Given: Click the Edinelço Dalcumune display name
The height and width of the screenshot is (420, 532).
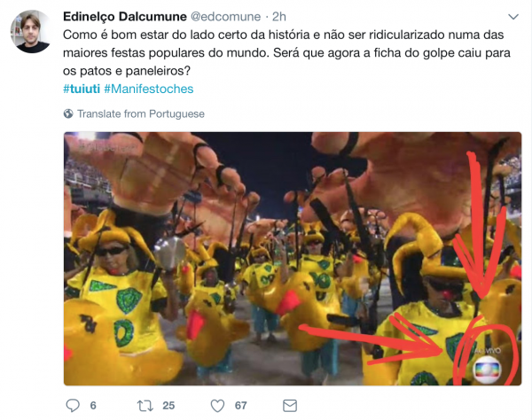Looking at the screenshot, I should coord(125,17).
